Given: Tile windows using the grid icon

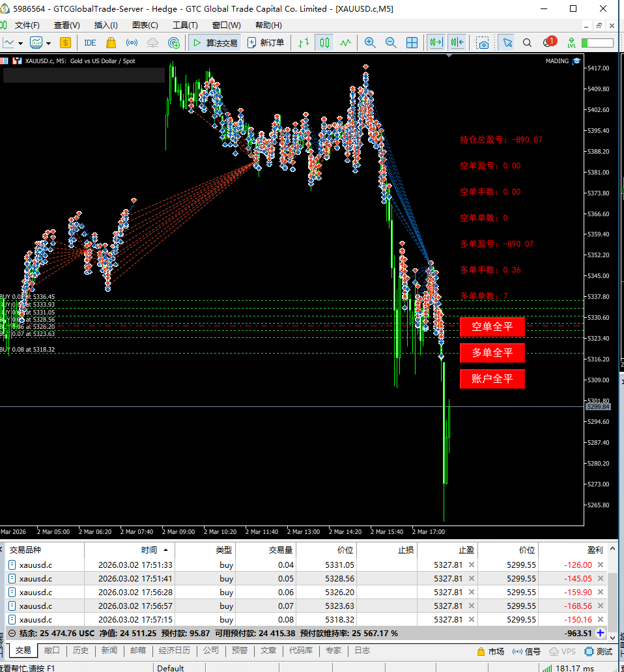Looking at the screenshot, I should pos(412,43).
